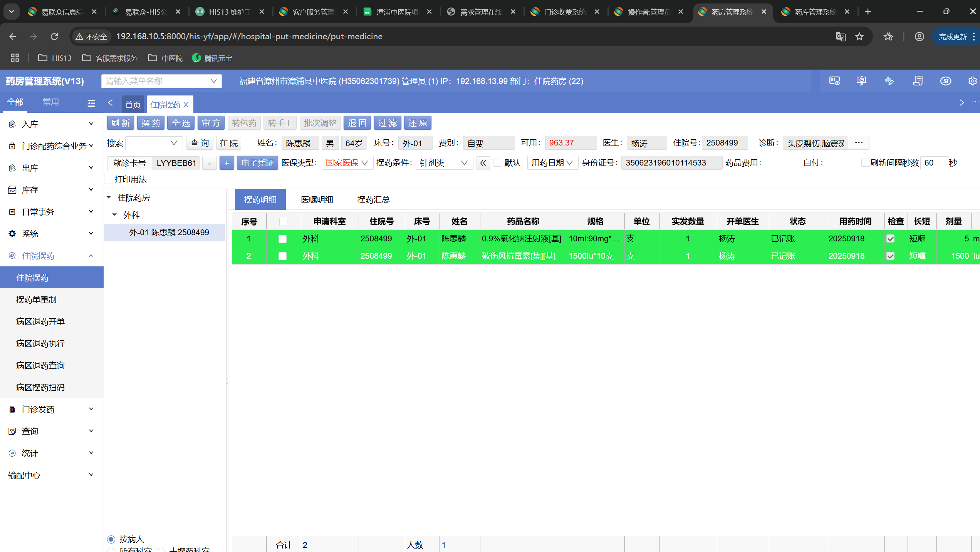Collapse the sidebar with hamburger icon

click(x=91, y=103)
